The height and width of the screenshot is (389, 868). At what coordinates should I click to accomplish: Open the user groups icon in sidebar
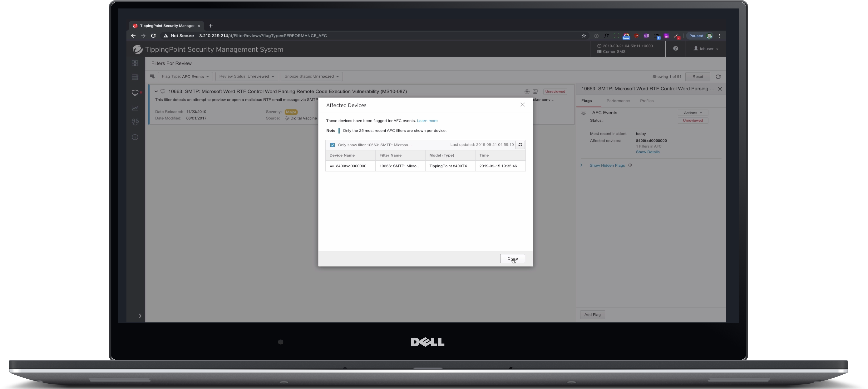tap(135, 122)
